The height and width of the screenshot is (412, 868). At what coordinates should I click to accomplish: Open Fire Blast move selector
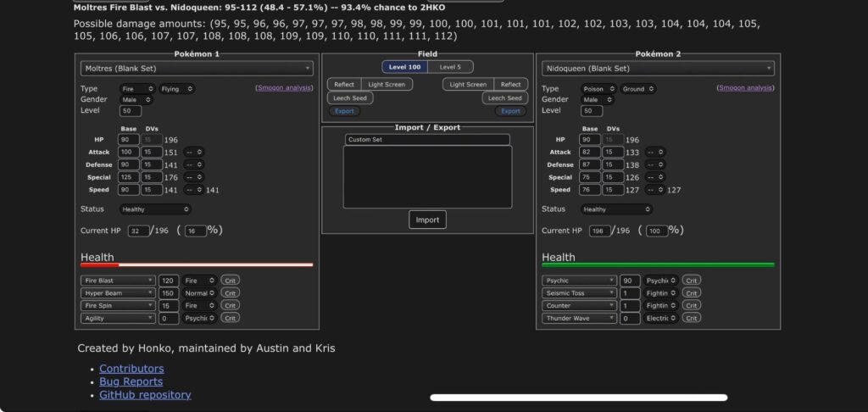(x=118, y=281)
